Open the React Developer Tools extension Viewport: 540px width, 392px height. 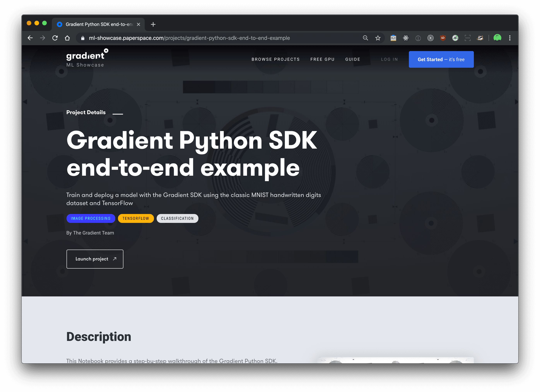point(406,38)
